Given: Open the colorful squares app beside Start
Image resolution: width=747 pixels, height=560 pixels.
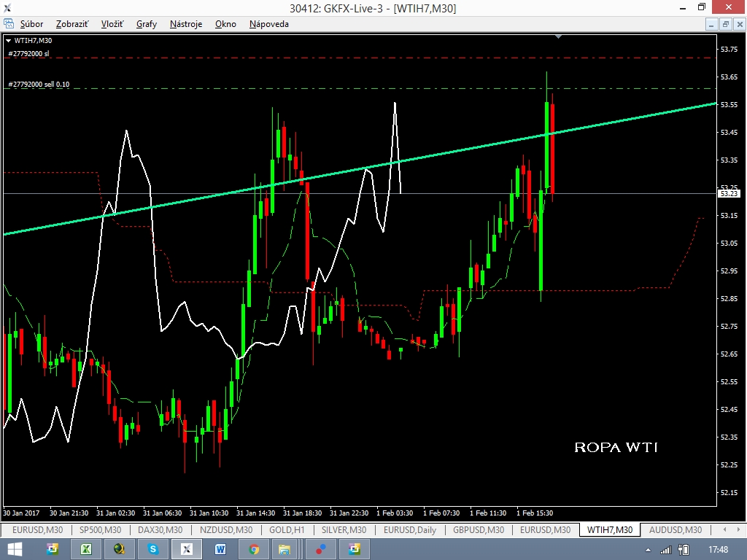Looking at the screenshot, I should (x=53, y=549).
